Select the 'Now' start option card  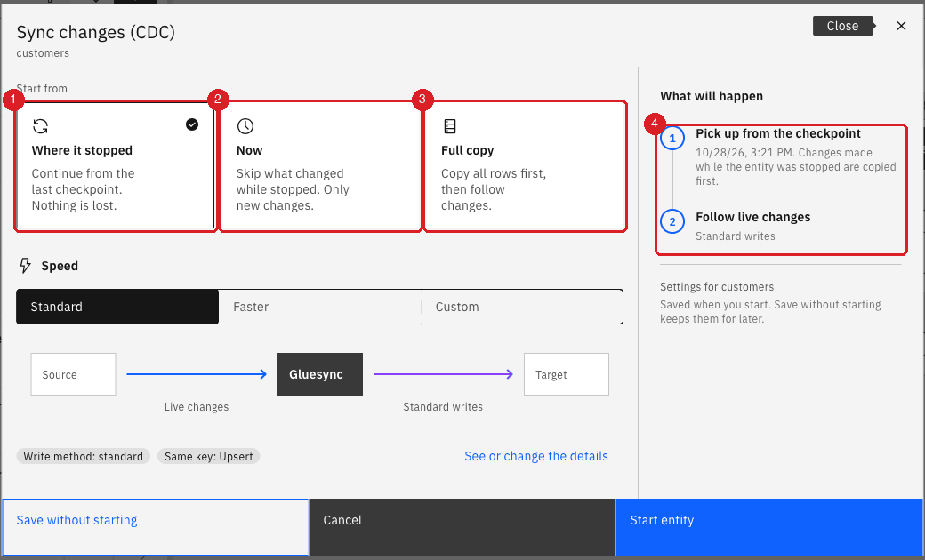click(x=320, y=165)
